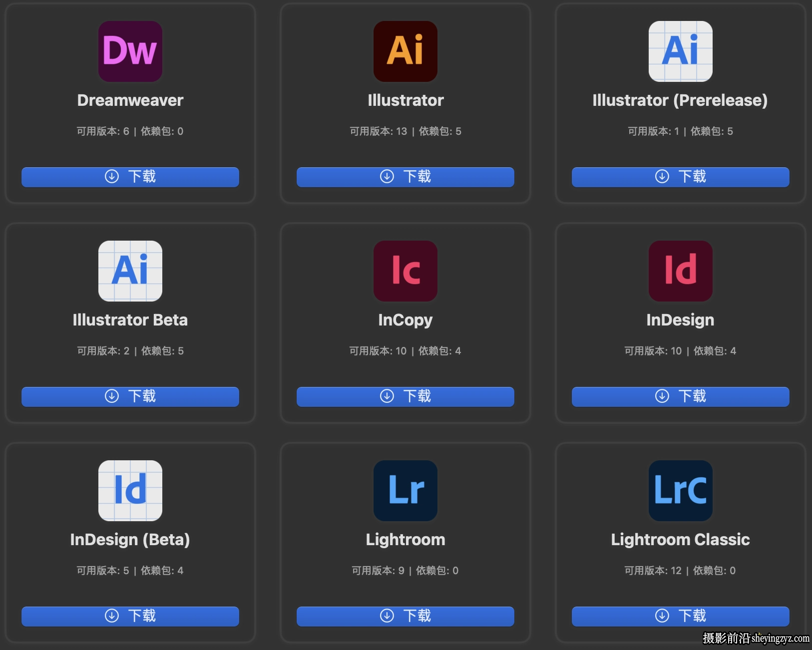
Task: Click Illustrator's '可用版本: 13 | 依赖包: 5' info
Action: pos(406,131)
